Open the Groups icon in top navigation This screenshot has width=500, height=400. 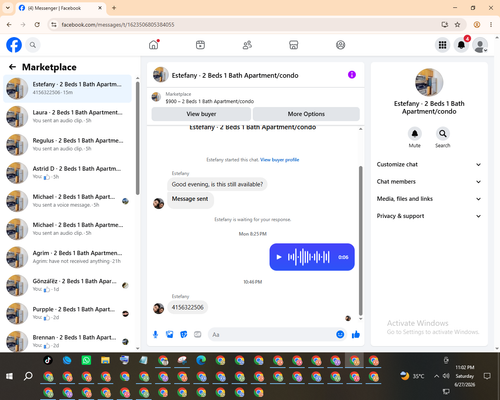pyautogui.click(x=340, y=45)
